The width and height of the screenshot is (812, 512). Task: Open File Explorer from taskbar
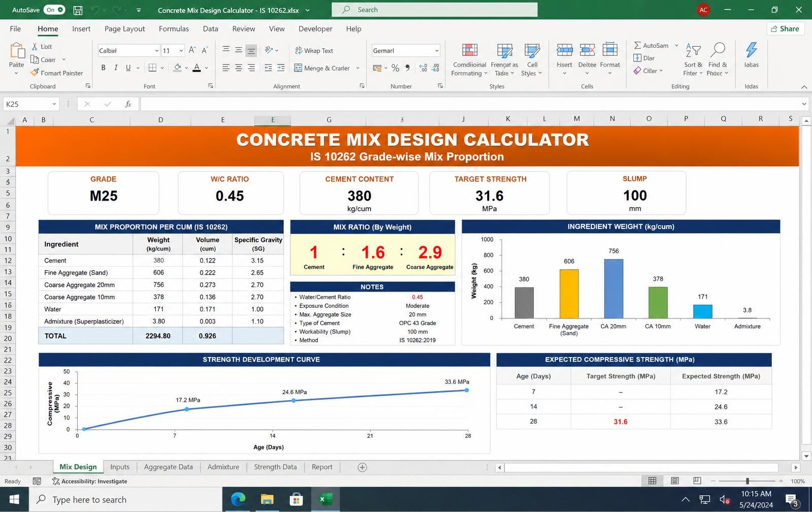point(267,500)
